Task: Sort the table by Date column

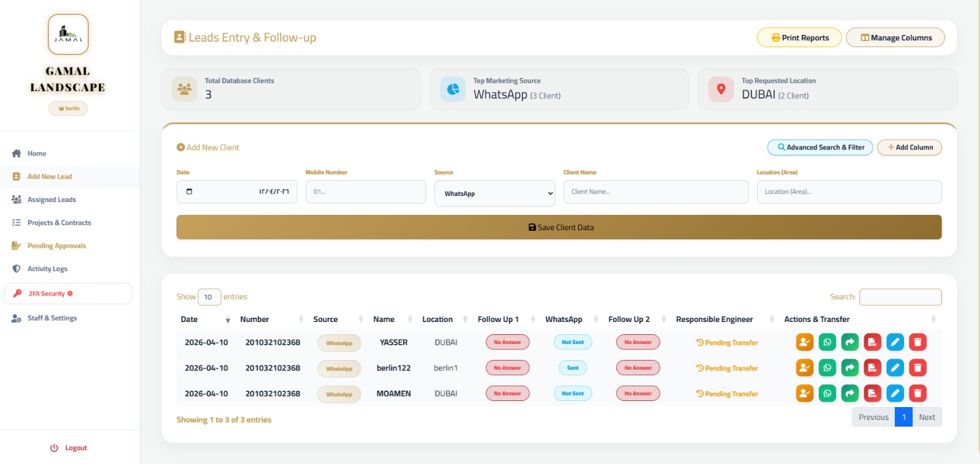Action: (206, 320)
